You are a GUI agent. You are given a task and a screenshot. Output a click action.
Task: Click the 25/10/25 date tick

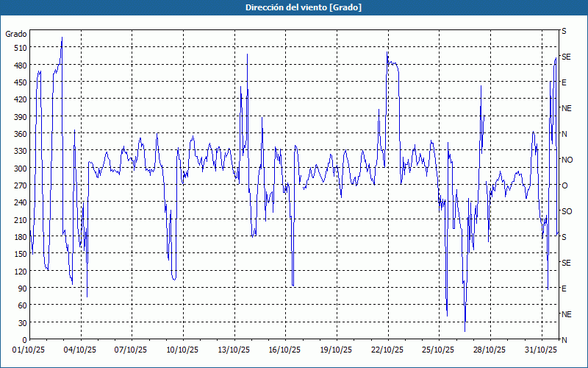tap(438, 350)
